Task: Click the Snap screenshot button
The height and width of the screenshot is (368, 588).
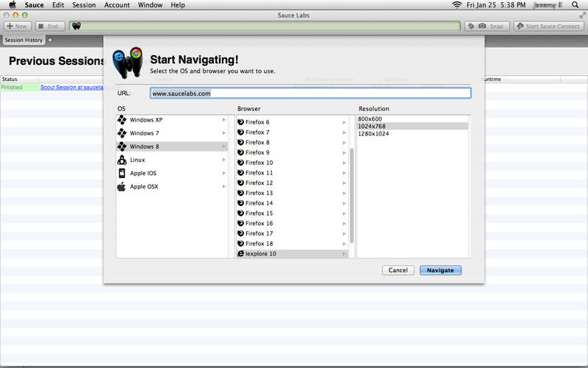Action: coord(487,26)
